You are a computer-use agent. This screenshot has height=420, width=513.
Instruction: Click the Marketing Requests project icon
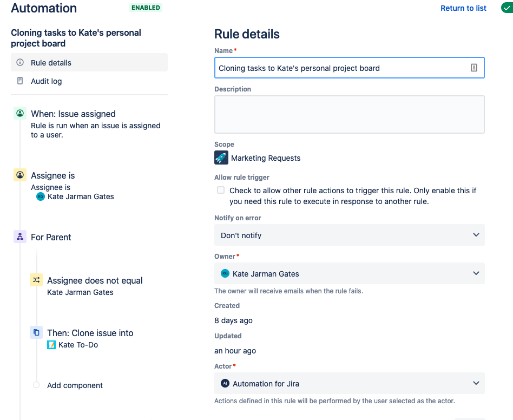221,158
